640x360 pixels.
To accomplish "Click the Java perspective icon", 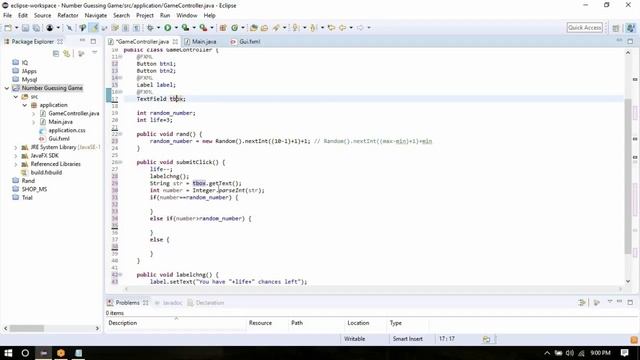I will [631, 28].
